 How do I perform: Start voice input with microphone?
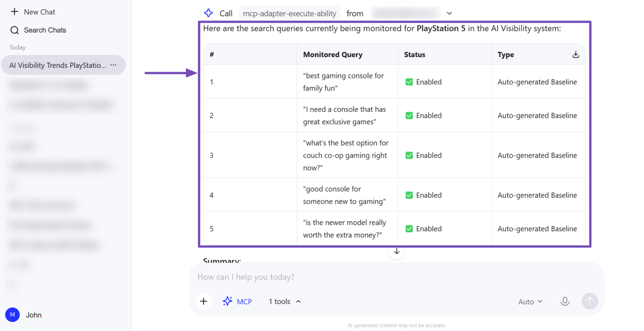click(565, 302)
